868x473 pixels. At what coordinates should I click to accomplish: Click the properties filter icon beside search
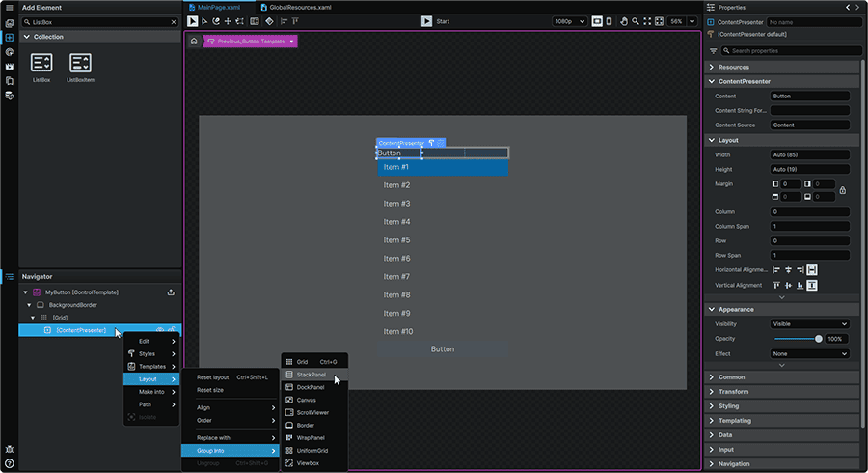click(x=713, y=51)
